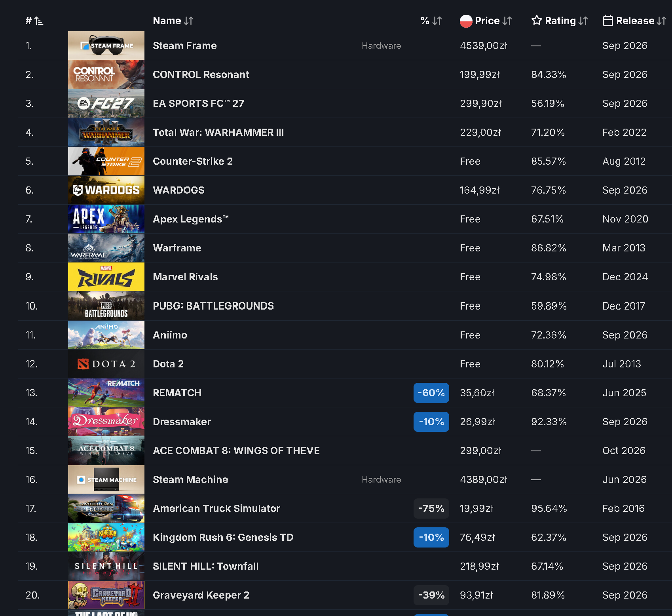The image size is (672, 616).
Task: Open the Apex Legends title link
Action: 191,219
